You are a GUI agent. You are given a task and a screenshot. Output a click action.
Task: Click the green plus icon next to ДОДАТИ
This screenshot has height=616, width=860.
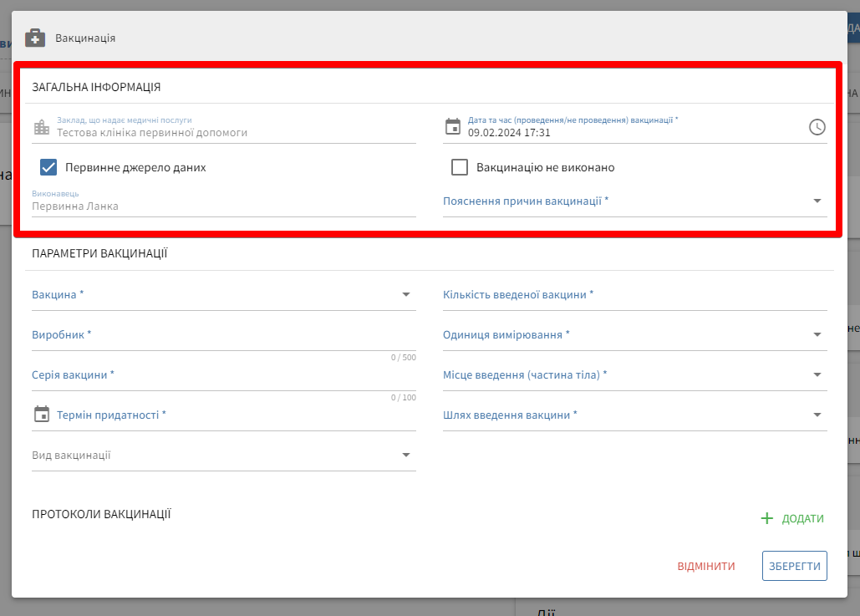(x=766, y=518)
